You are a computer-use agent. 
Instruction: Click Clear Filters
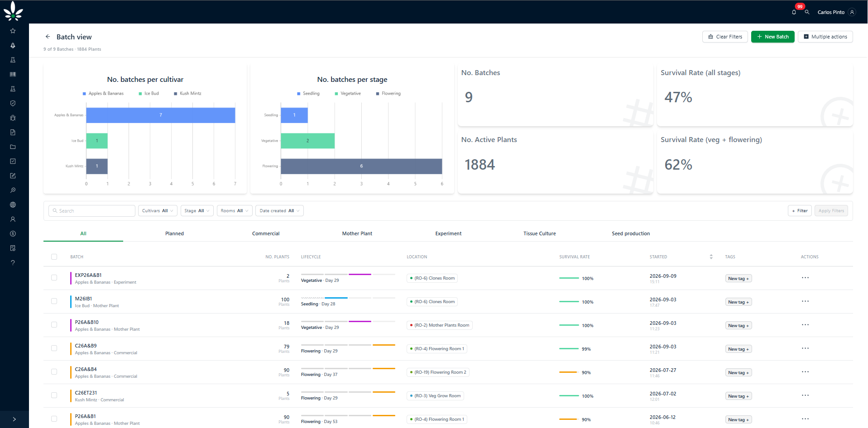tap(725, 37)
